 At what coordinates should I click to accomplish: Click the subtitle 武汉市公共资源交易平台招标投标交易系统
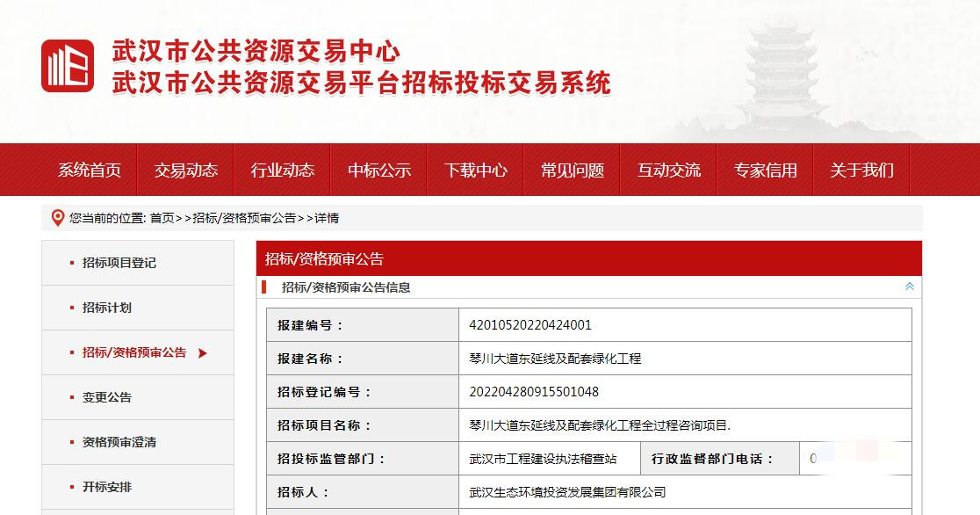pyautogui.click(x=361, y=83)
